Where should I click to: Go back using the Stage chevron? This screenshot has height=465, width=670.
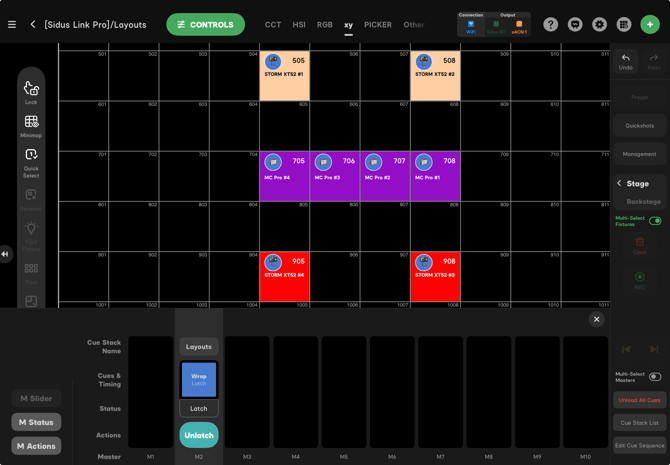619,184
